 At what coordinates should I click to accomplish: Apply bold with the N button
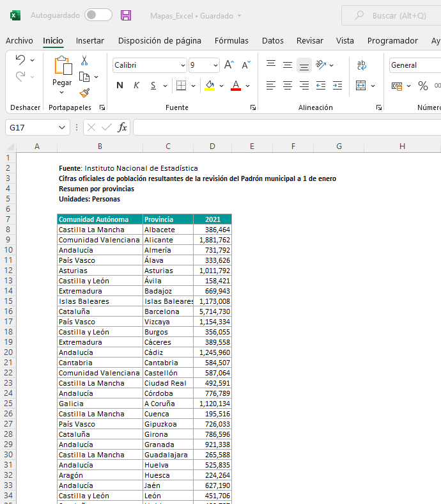120,86
